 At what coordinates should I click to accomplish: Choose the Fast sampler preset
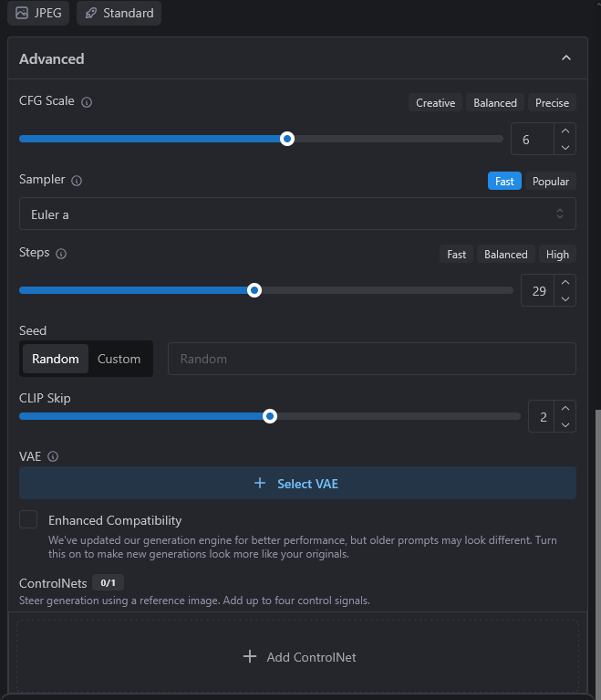[504, 182]
